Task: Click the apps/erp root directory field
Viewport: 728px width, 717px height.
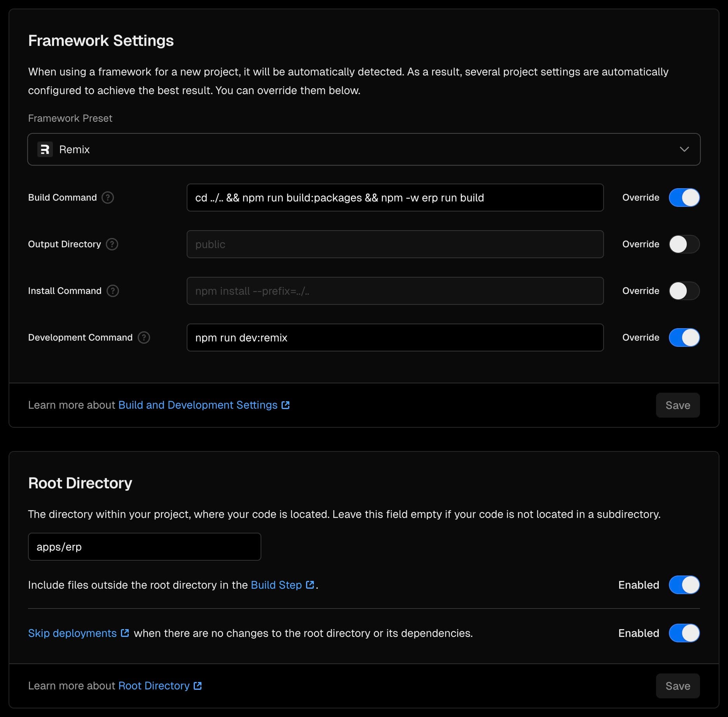Action: pos(144,547)
